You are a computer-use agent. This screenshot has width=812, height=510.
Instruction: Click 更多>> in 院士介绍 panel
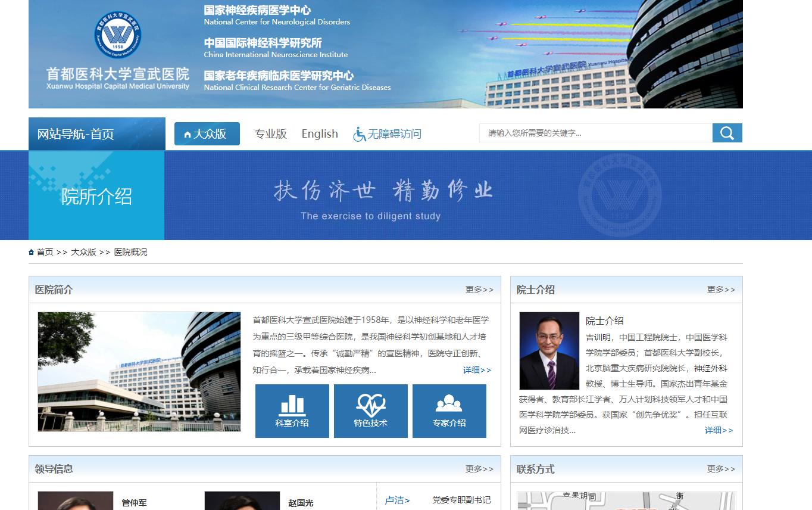(x=721, y=290)
